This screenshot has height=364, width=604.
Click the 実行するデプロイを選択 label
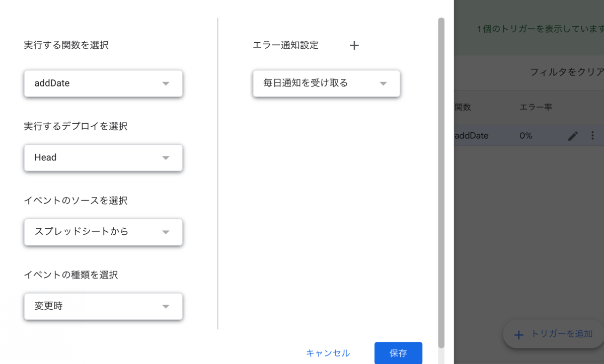pos(75,126)
